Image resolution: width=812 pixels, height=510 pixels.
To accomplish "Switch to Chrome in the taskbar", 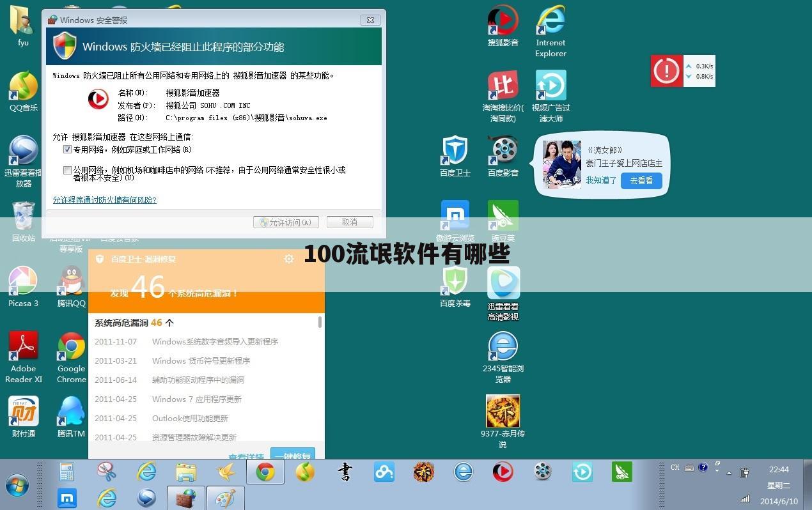I will pos(265,472).
